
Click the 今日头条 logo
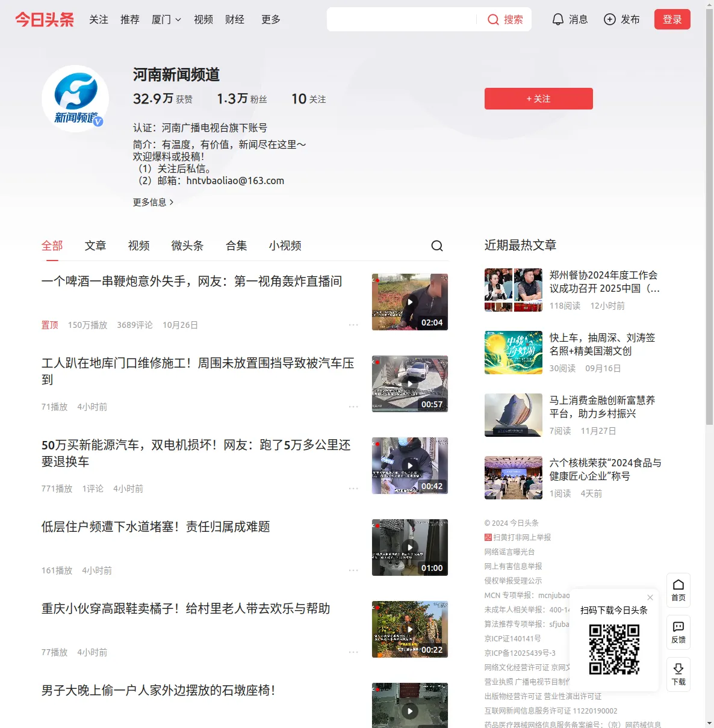pos(45,19)
